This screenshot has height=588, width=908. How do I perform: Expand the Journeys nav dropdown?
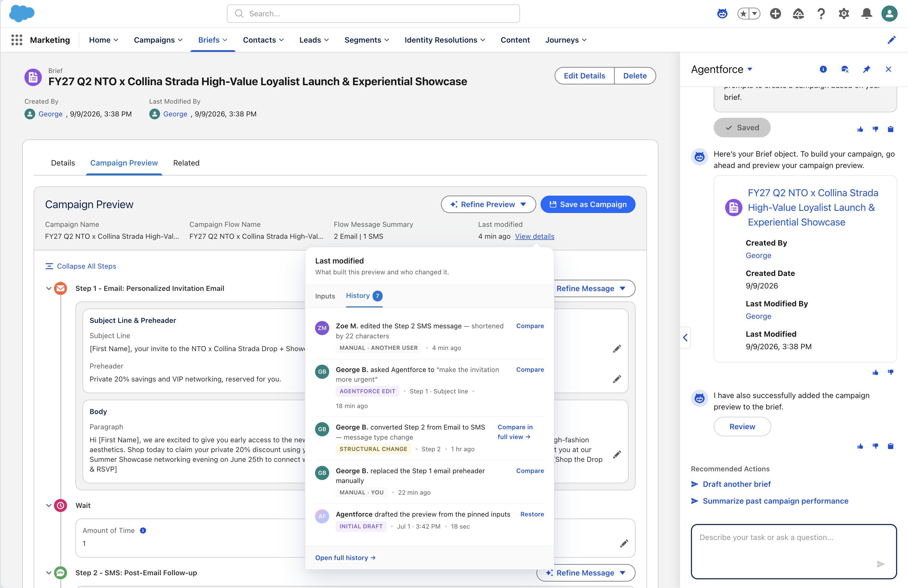(585, 40)
